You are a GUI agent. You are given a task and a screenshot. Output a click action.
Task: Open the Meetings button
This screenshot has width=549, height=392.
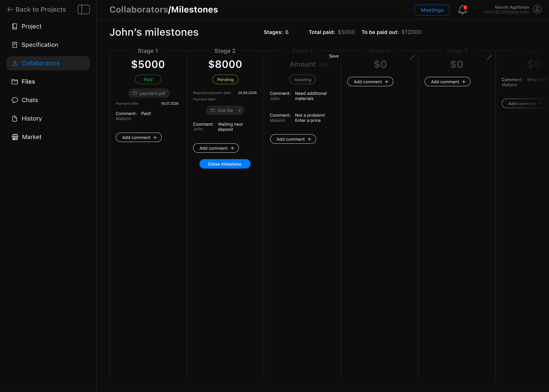pos(432,10)
